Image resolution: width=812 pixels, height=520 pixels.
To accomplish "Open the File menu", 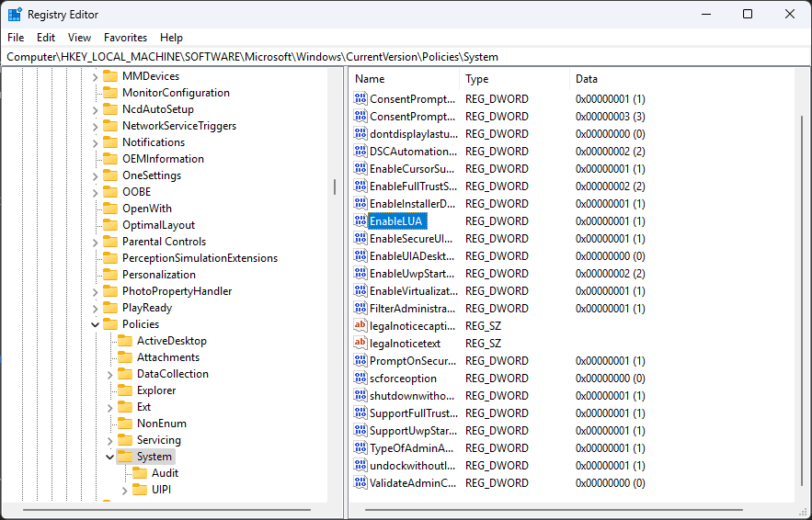I will click(16, 38).
